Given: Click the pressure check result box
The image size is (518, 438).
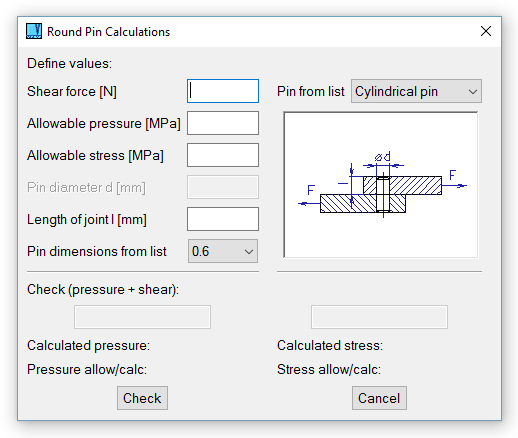Looking at the screenshot, I should 142,317.
